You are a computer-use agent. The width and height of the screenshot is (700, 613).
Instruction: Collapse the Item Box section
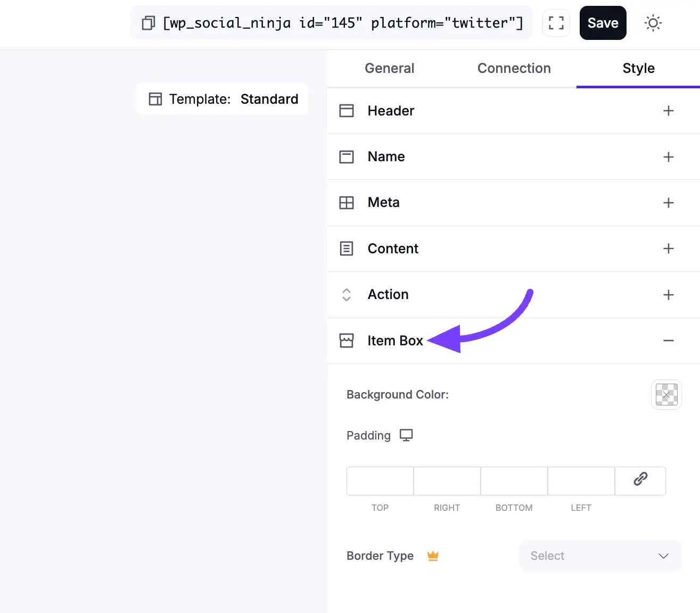tap(669, 341)
